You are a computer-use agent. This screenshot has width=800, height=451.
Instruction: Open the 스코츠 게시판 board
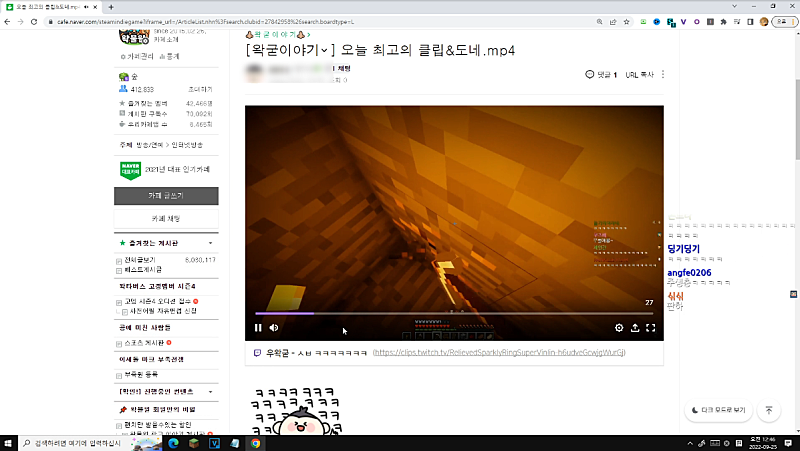tap(144, 343)
